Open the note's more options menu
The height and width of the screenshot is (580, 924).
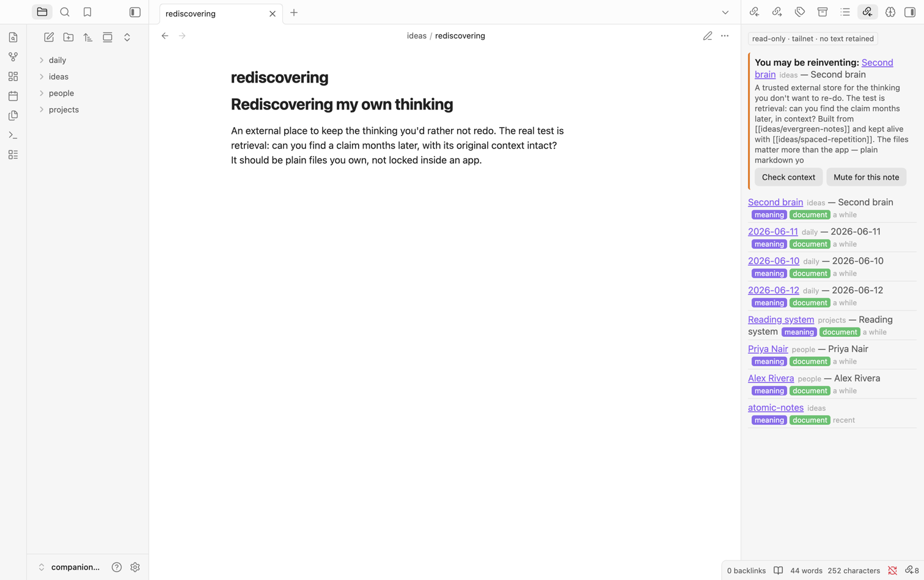[725, 36]
